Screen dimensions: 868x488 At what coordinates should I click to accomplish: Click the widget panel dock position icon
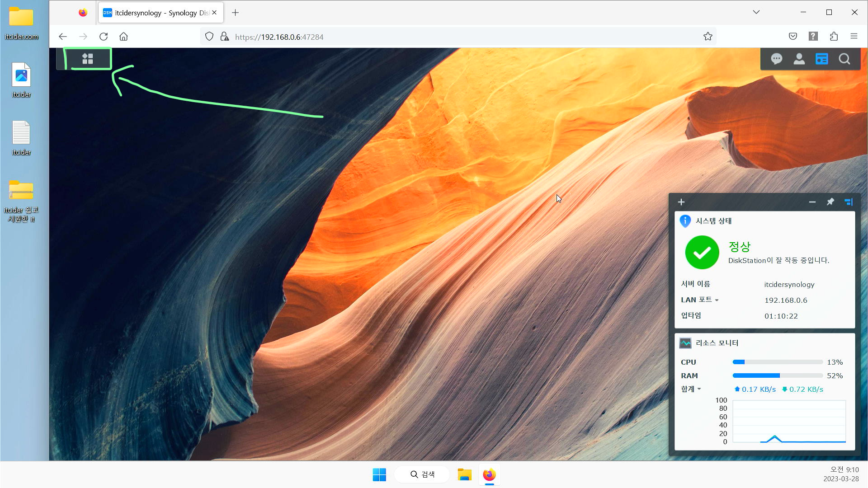point(848,202)
